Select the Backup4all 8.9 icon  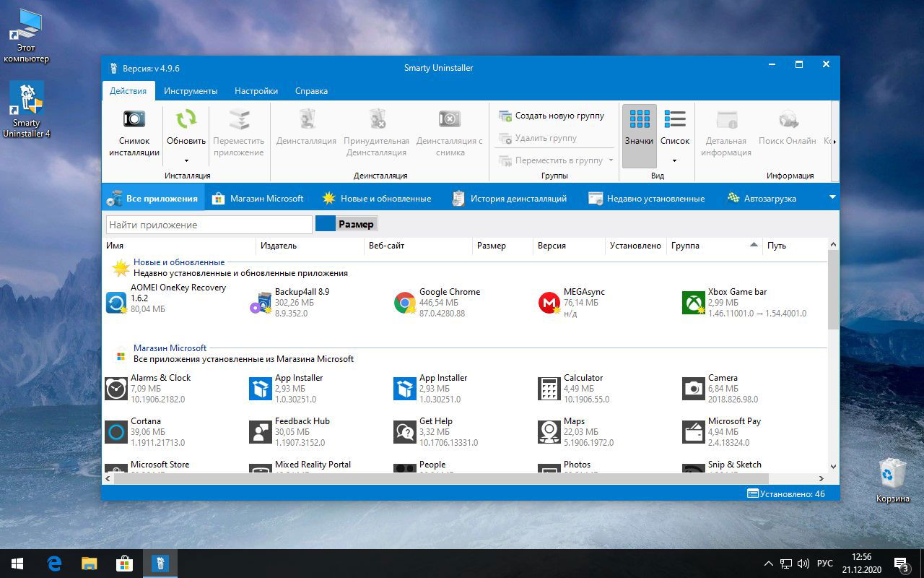coord(260,302)
